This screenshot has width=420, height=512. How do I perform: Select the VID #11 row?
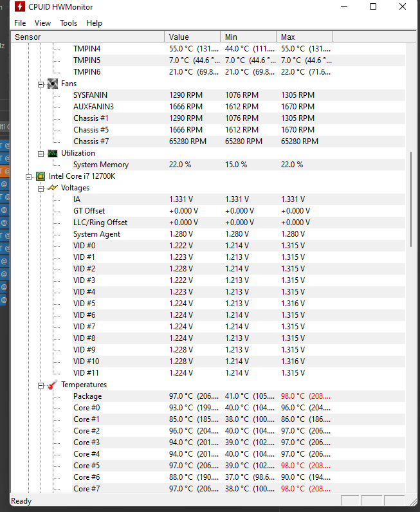click(239, 373)
